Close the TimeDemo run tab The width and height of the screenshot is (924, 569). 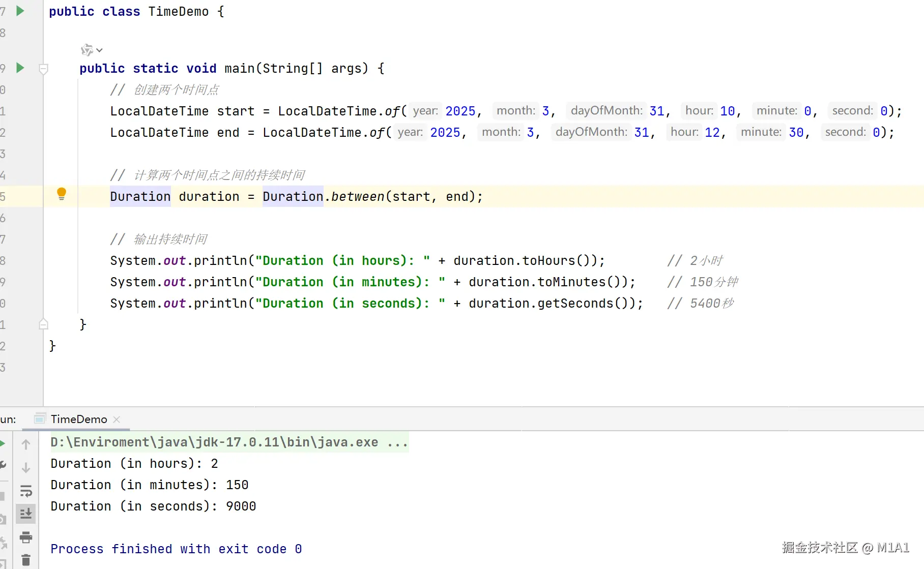117,419
